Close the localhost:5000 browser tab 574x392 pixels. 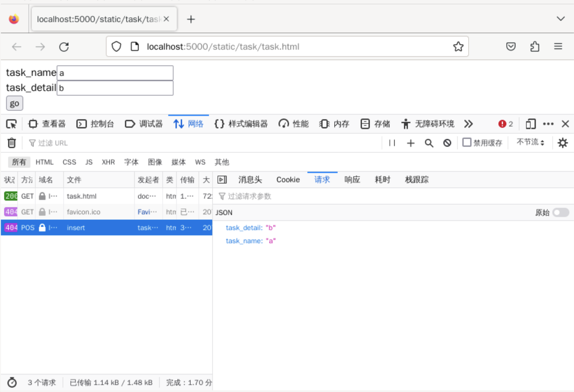[x=166, y=19]
